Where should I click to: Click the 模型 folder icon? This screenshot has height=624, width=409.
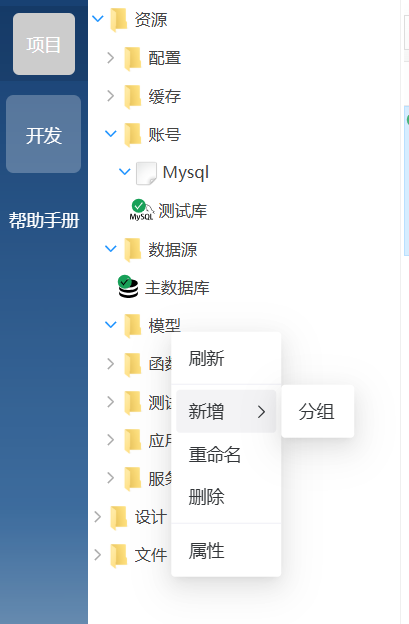(132, 325)
